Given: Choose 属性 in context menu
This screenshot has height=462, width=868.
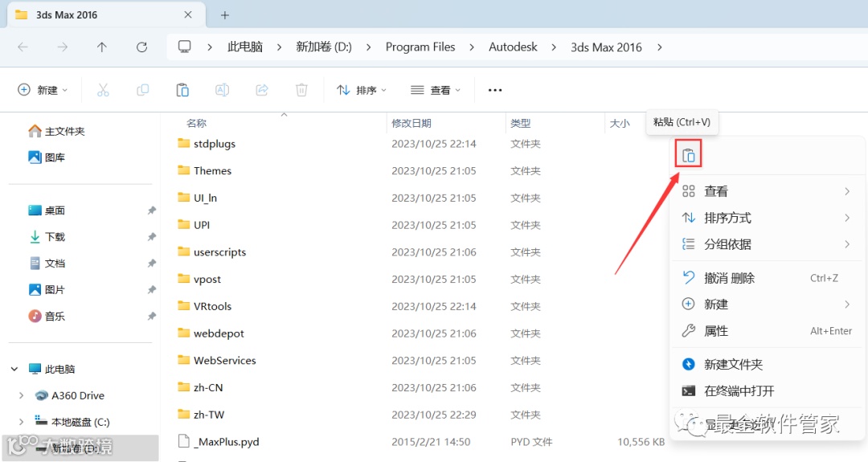Looking at the screenshot, I should pos(767,331).
